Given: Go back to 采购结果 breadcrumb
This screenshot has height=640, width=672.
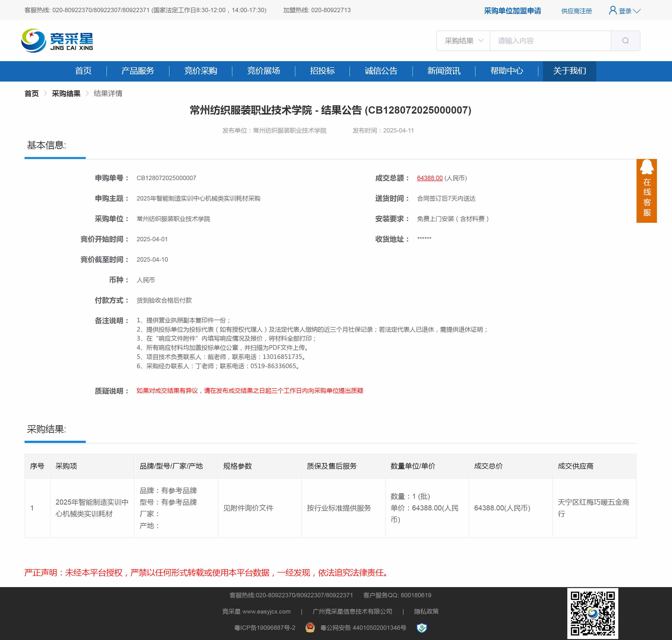Looking at the screenshot, I should click(66, 93).
